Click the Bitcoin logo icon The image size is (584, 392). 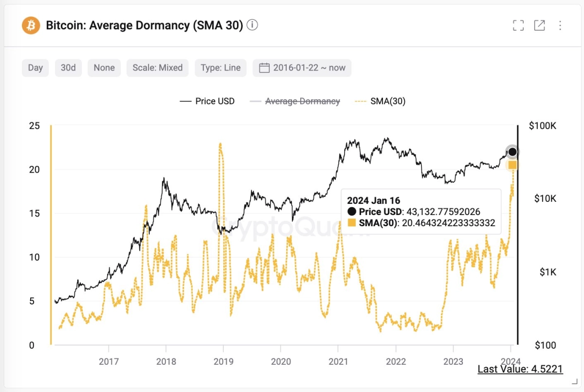31,25
